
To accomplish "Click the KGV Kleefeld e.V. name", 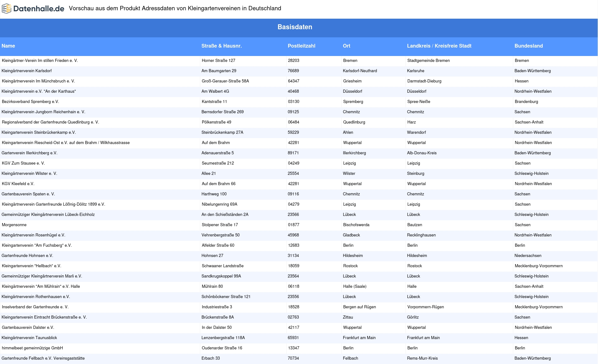I will point(18,184).
